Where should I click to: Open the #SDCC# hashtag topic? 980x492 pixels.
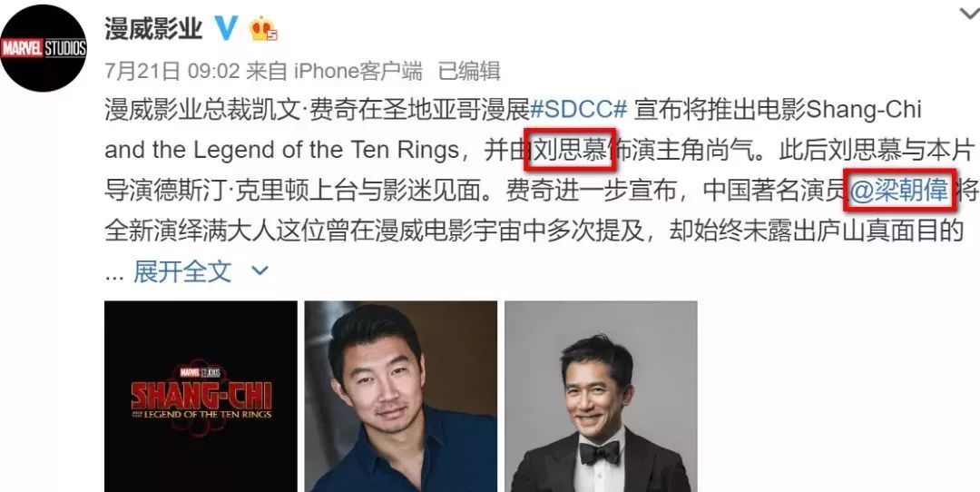(578, 110)
